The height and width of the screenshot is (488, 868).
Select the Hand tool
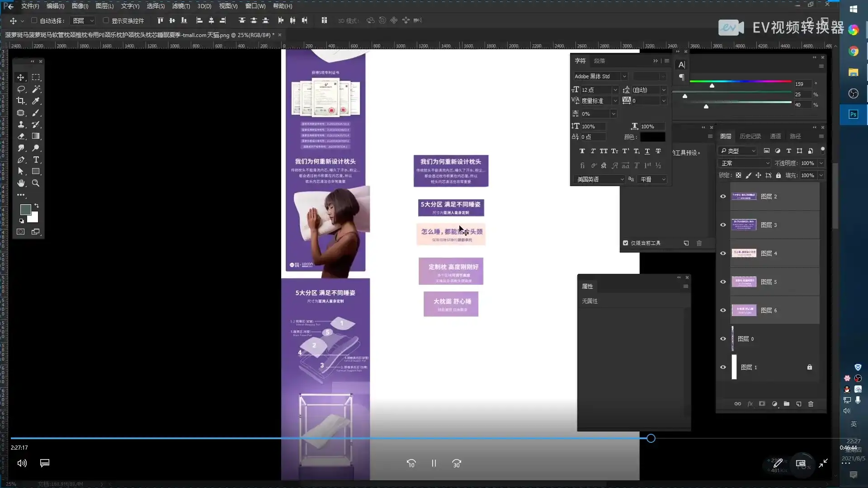click(21, 183)
